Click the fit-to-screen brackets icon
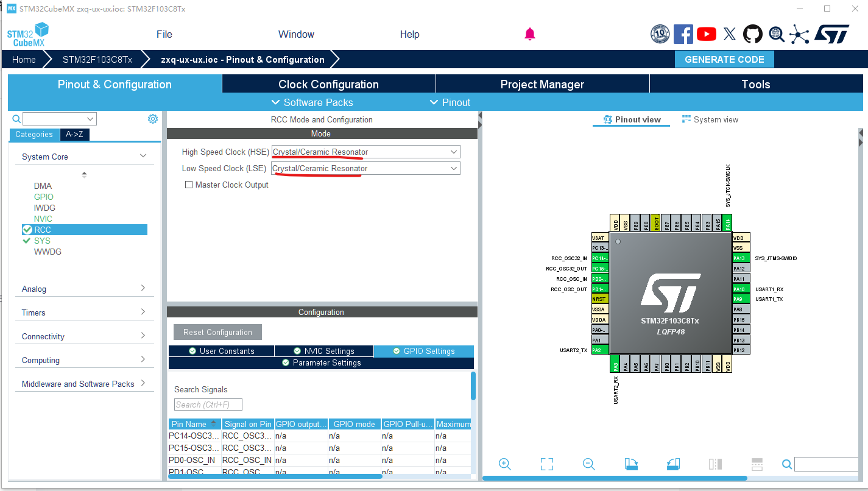Screen dimensions: 868x491 (x=547, y=464)
